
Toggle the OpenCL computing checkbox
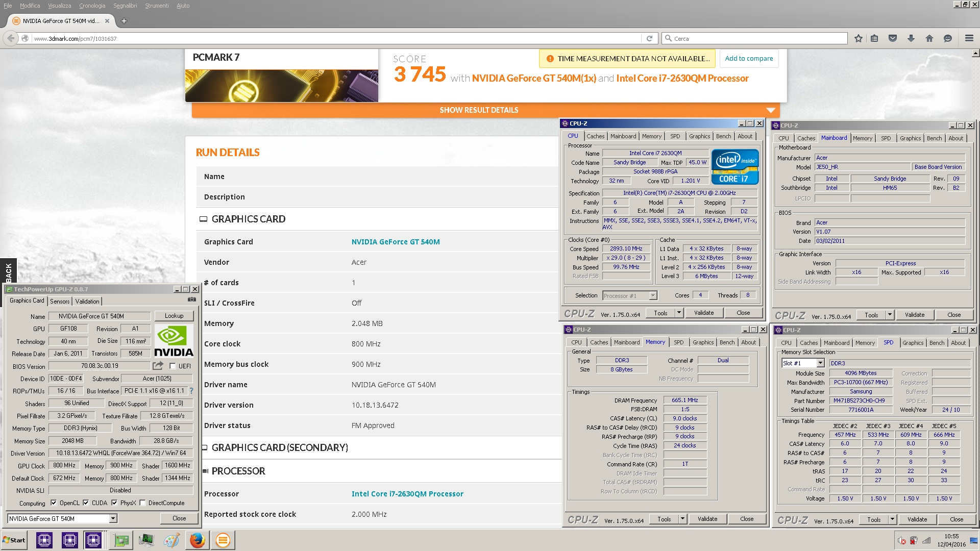[54, 503]
